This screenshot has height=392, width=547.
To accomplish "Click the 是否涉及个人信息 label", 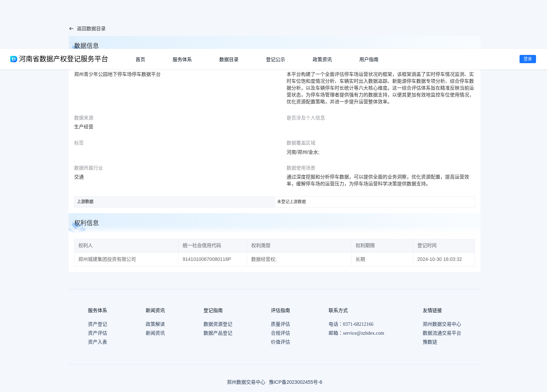I will [x=306, y=118].
